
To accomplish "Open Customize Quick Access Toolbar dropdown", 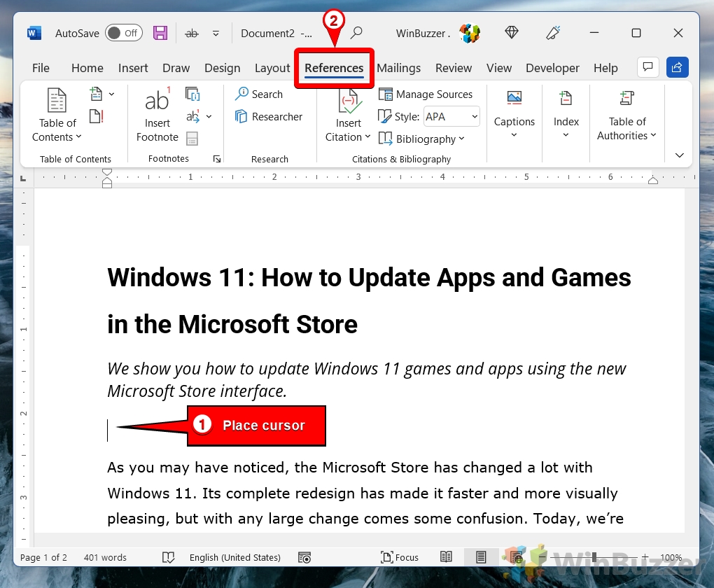I will (216, 33).
